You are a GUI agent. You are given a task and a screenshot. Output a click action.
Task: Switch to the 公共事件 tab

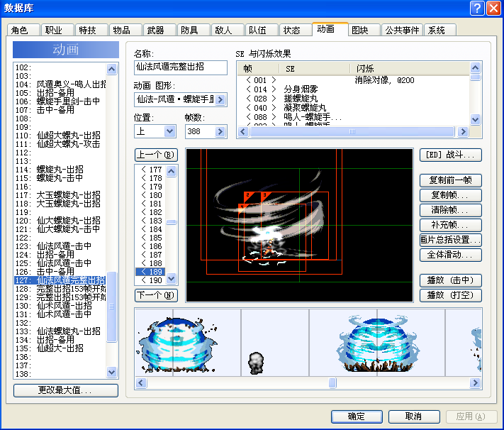[x=402, y=31]
